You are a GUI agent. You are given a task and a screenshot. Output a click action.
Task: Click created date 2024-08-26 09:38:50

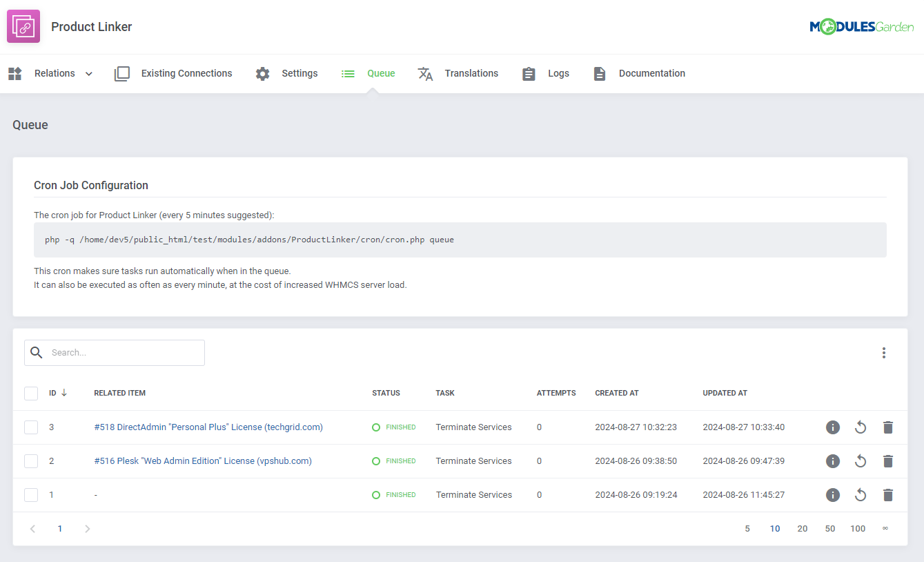coord(636,461)
